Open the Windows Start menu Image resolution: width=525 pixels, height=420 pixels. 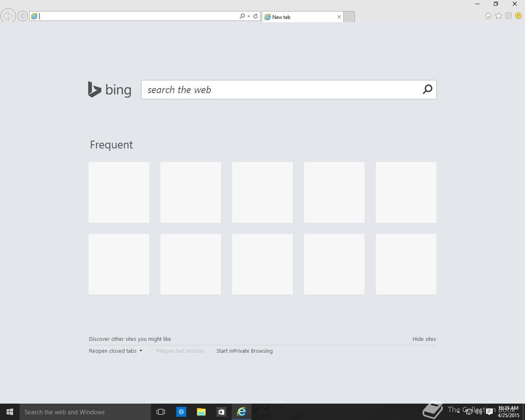tap(10, 412)
